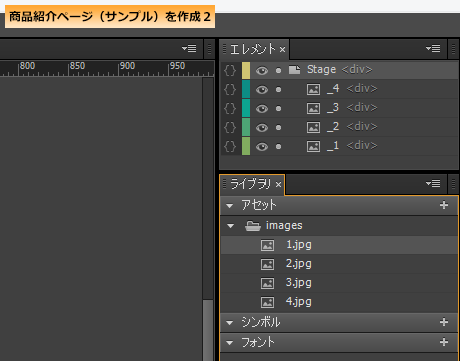460x361 pixels.
Task: Hide the _2 element
Action: coord(262,127)
